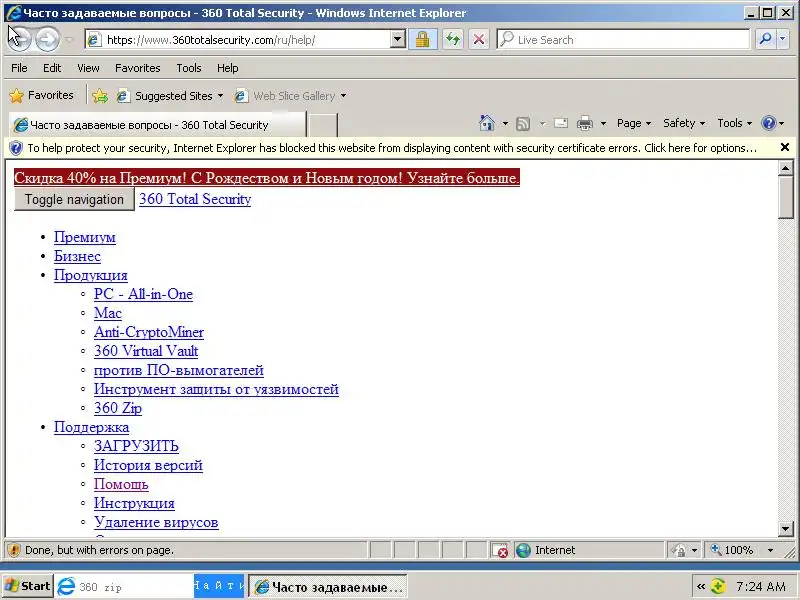The height and width of the screenshot is (600, 800).
Task: Click the green Refresh icon
Action: 453,39
